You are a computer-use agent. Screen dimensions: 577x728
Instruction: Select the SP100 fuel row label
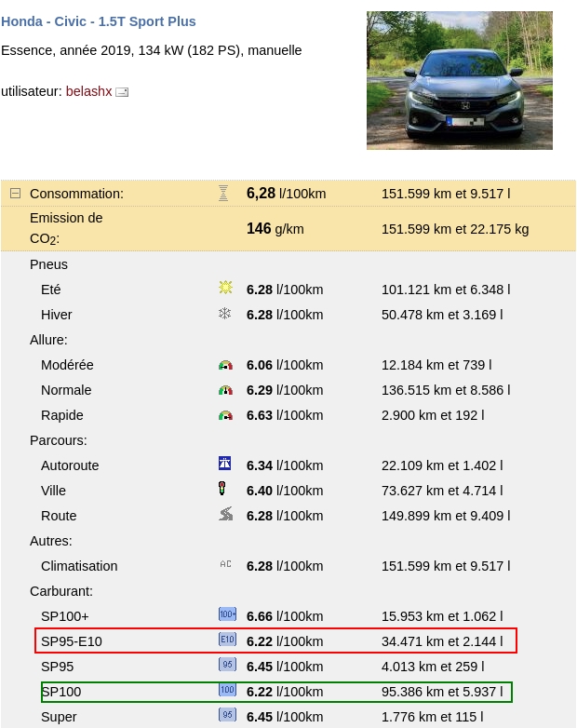pos(61,692)
